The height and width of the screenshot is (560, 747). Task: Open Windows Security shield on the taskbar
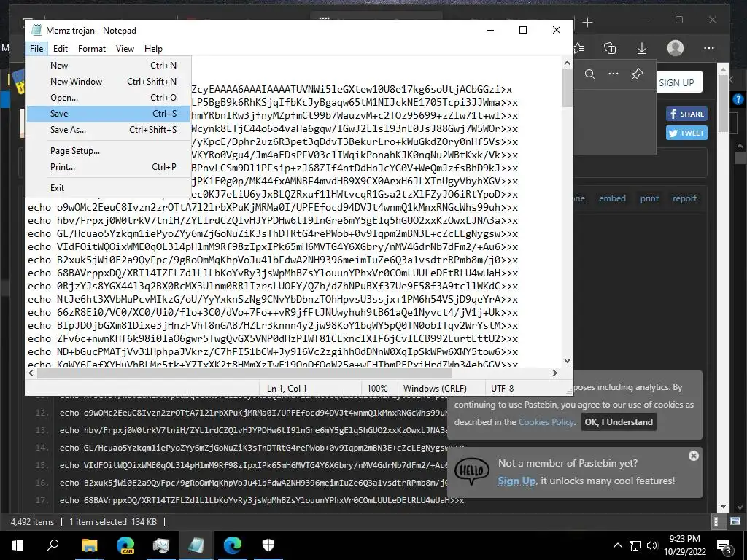tap(268, 545)
